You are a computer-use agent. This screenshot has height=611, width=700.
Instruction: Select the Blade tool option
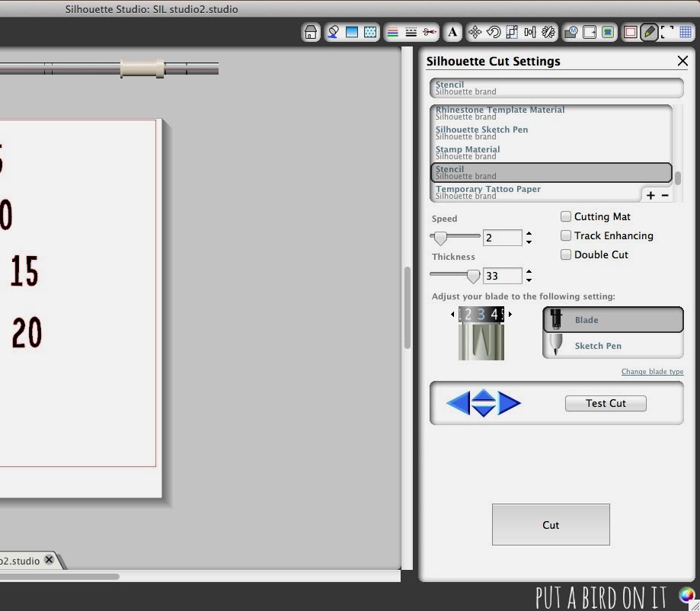[613, 320]
